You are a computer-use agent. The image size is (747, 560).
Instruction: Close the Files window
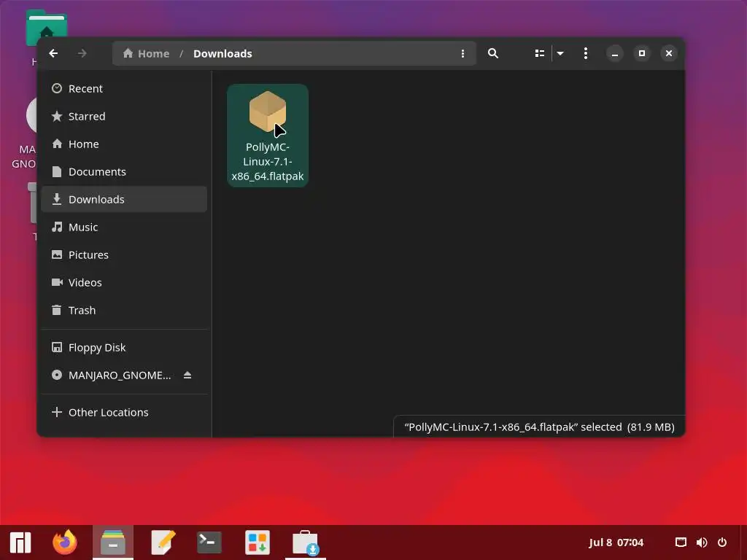pyautogui.click(x=669, y=53)
